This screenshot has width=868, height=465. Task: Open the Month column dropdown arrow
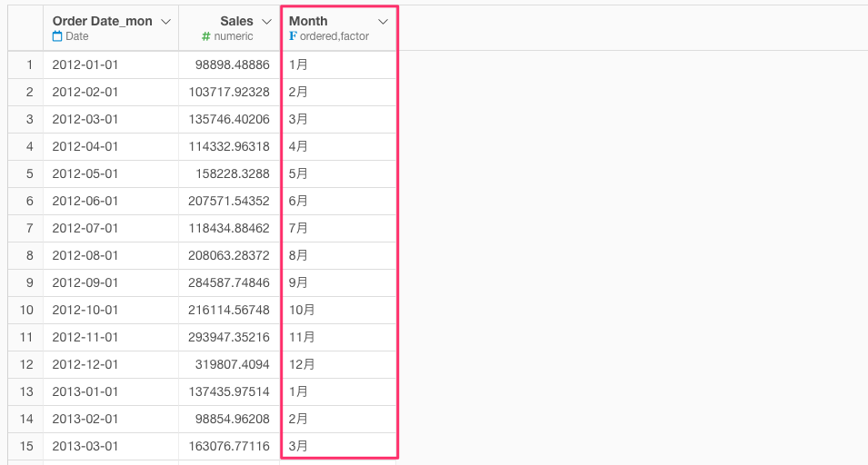pyautogui.click(x=383, y=22)
